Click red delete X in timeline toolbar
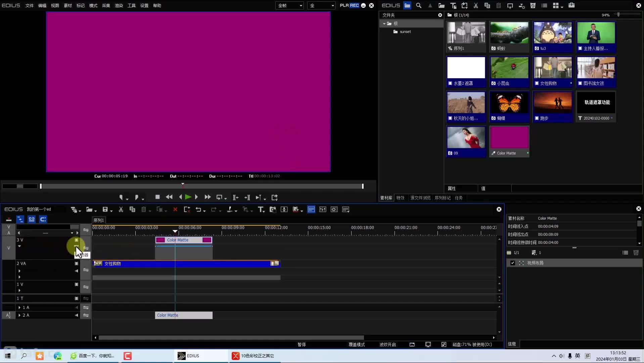 click(x=175, y=209)
